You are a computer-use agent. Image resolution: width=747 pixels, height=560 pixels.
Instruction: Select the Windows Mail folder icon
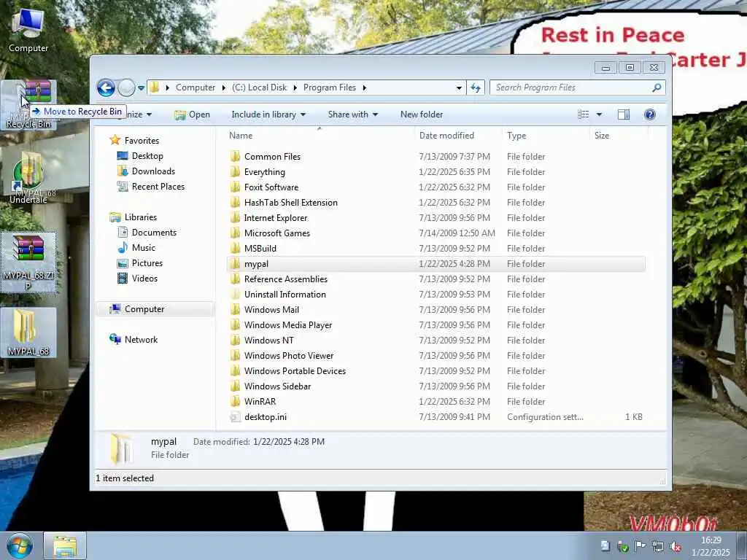click(x=235, y=309)
